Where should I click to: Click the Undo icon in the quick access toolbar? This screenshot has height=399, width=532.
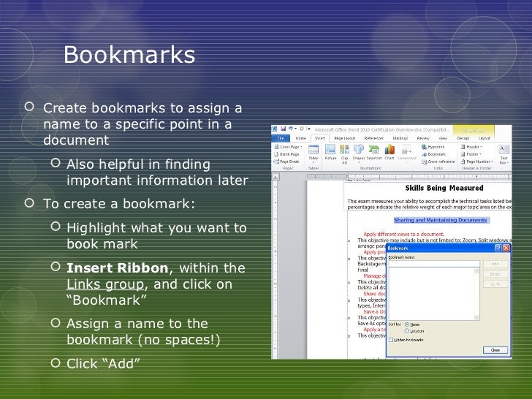(x=290, y=129)
